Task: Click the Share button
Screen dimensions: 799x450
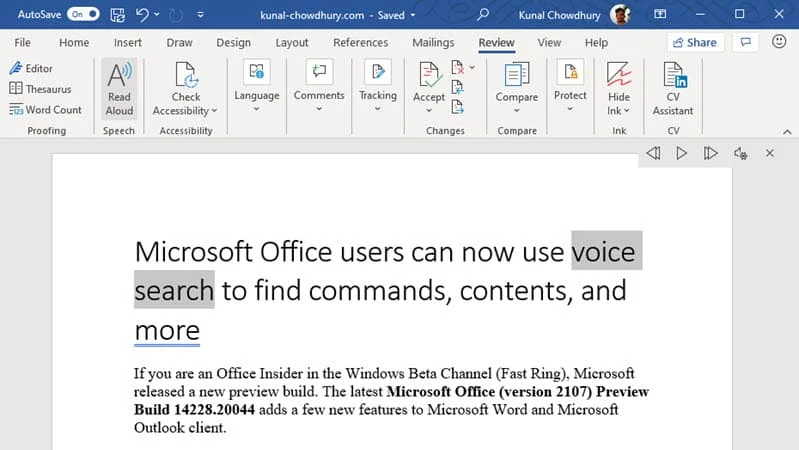Action: click(695, 43)
